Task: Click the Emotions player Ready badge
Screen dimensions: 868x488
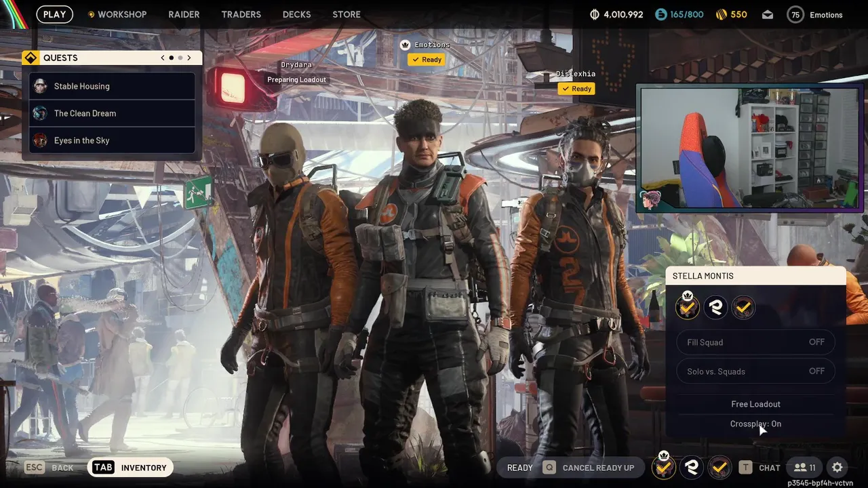Action: pos(427,60)
